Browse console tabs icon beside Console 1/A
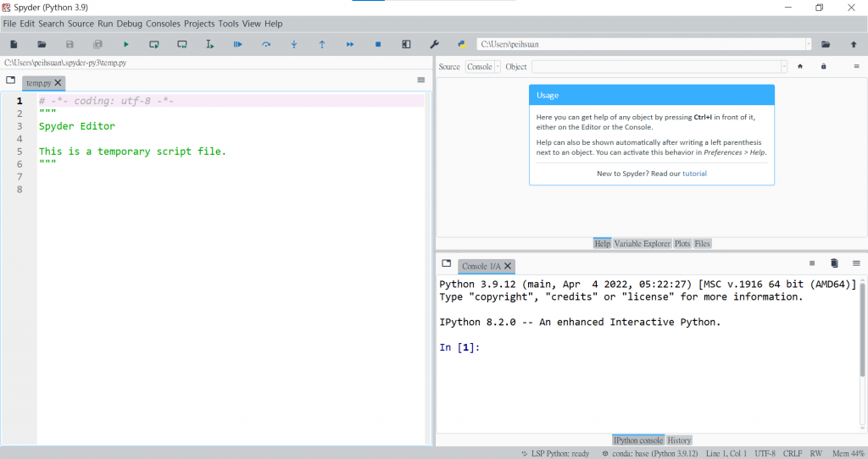 pos(447,263)
